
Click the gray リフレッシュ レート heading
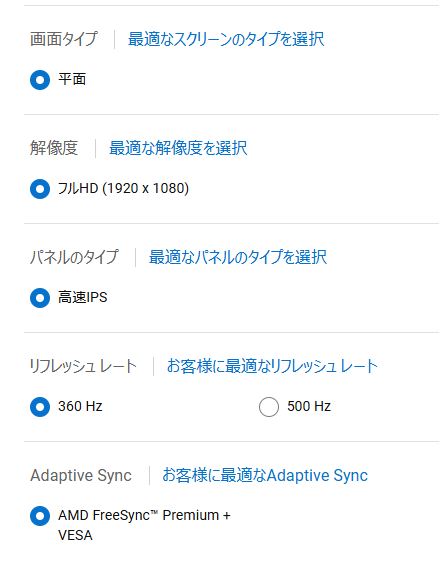(x=83, y=366)
